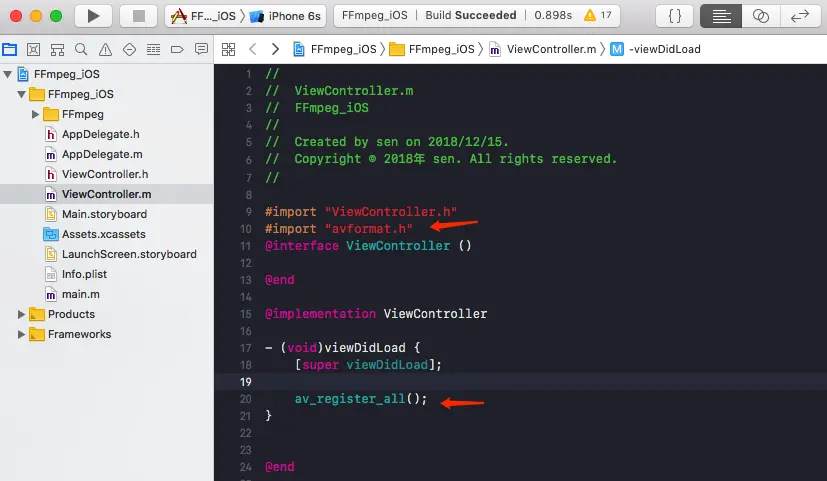The image size is (827, 481).
Task: Expand the Frameworks folder
Action: coord(21,334)
